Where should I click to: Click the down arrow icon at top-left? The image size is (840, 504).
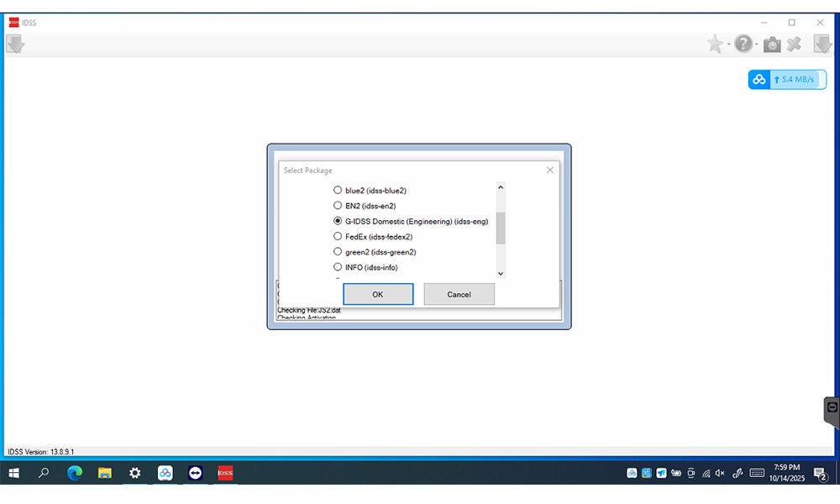point(14,45)
